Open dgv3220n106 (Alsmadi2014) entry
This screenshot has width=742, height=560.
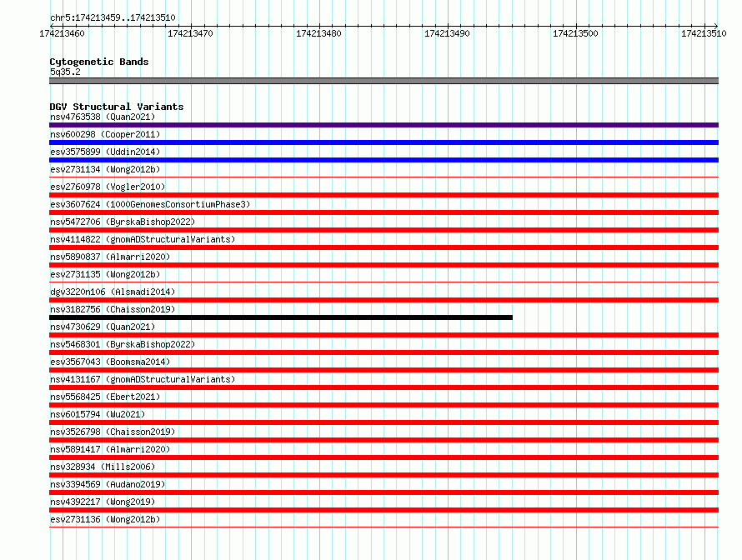coord(113,292)
